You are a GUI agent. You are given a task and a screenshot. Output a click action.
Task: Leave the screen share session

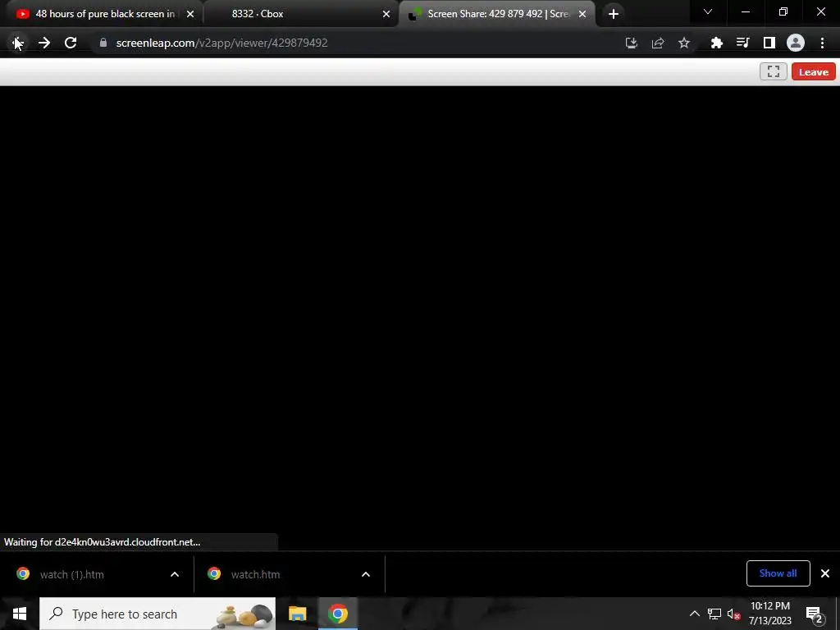[813, 72]
